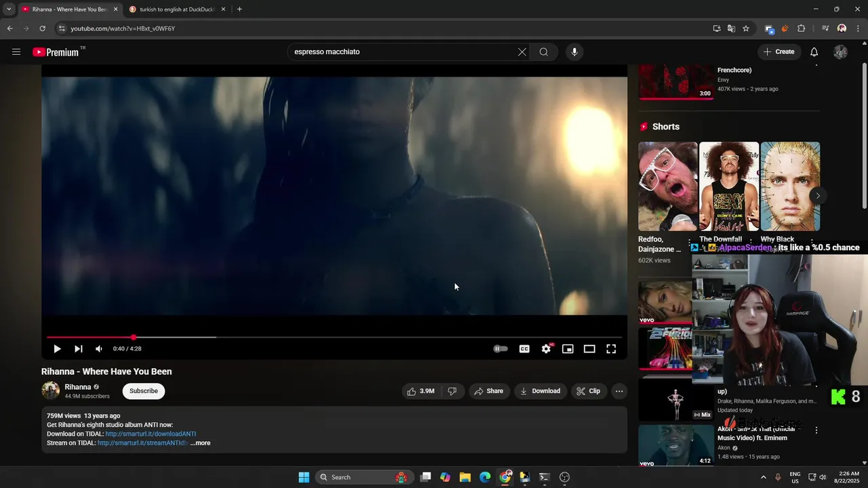This screenshot has width=868, height=488.
Task: Switch to the DuckDuckGo translation tab
Action: 177,9
